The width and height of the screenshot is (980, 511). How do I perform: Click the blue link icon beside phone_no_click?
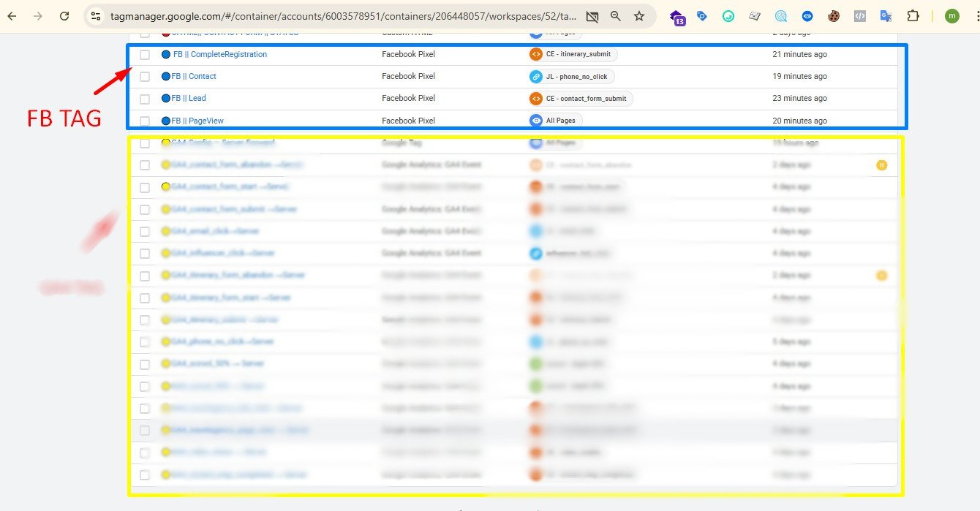536,76
